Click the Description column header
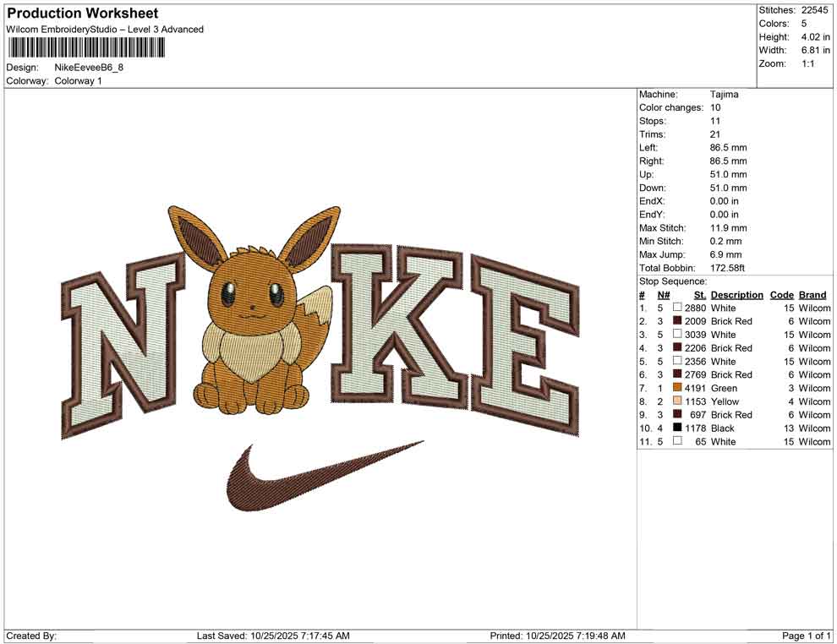 [737, 294]
